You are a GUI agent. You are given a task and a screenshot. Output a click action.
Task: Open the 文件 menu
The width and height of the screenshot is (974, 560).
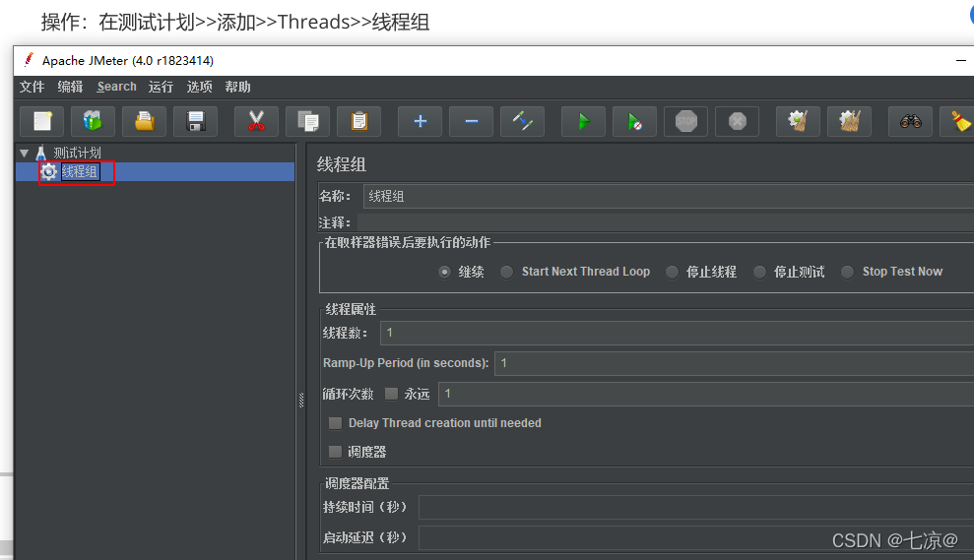pos(32,87)
